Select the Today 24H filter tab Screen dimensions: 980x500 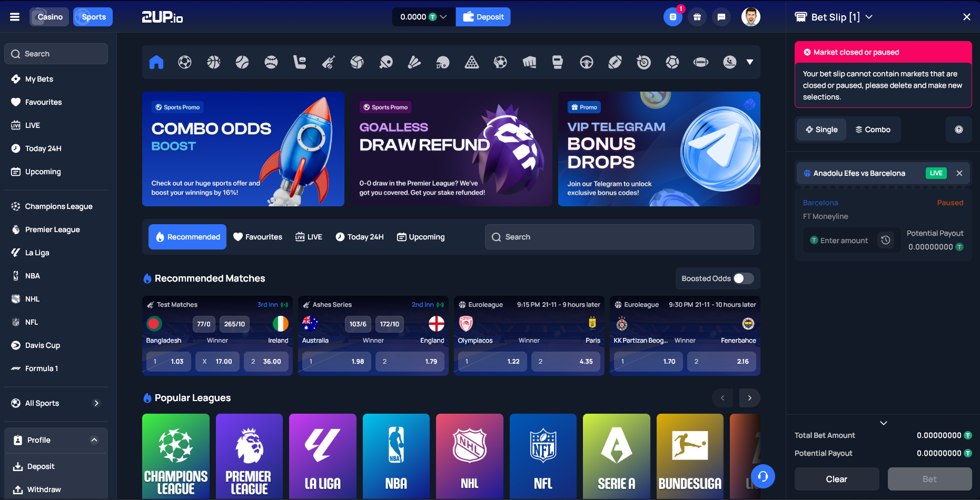360,237
